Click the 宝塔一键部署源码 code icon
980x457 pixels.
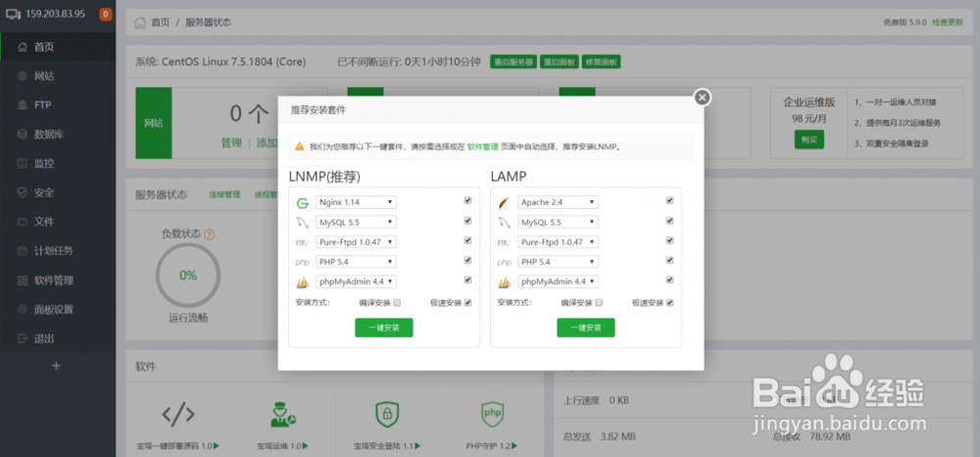coord(178,413)
